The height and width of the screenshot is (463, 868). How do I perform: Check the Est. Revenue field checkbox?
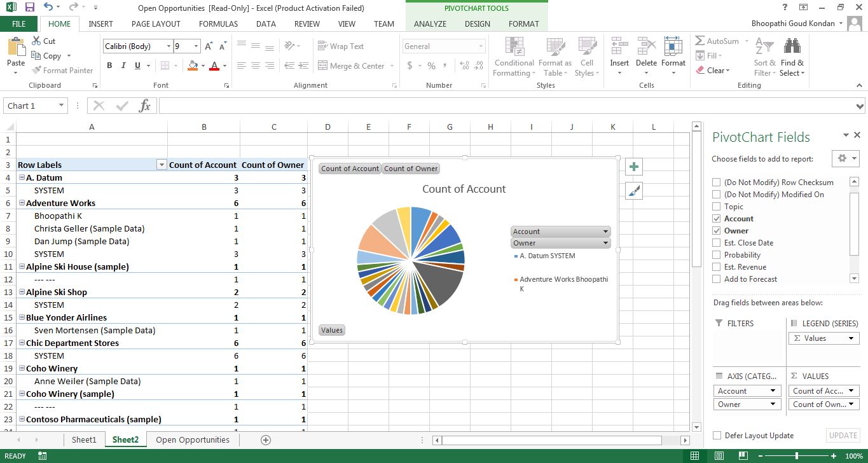coord(717,267)
